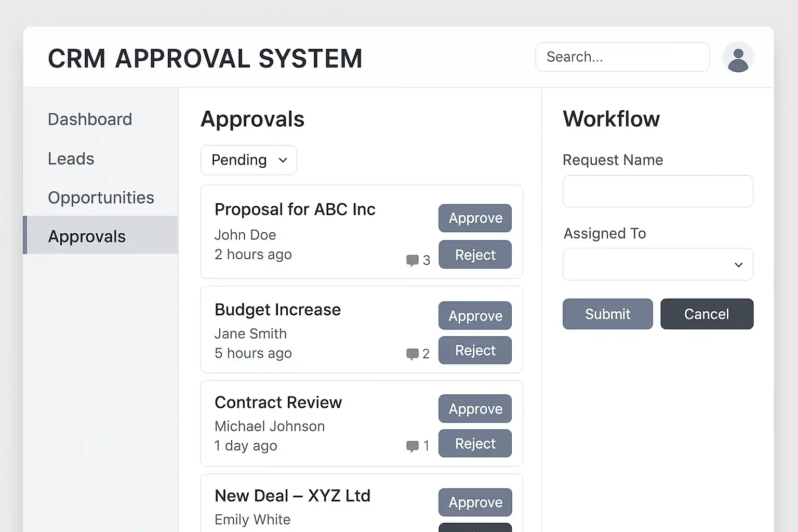Reject the Budget Increase request

pos(475,351)
